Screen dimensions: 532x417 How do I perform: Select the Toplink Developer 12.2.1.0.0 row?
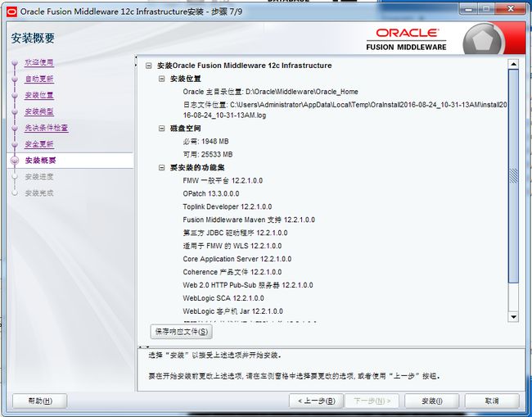pyautogui.click(x=228, y=206)
